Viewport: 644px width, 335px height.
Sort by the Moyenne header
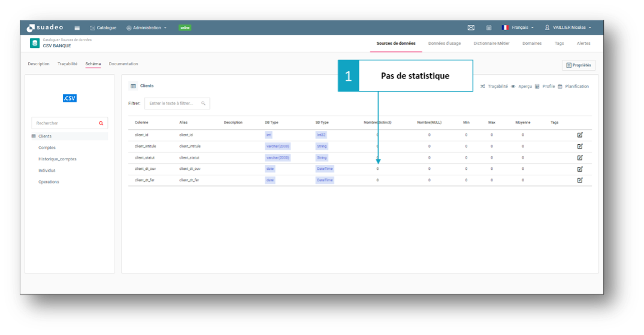click(523, 123)
